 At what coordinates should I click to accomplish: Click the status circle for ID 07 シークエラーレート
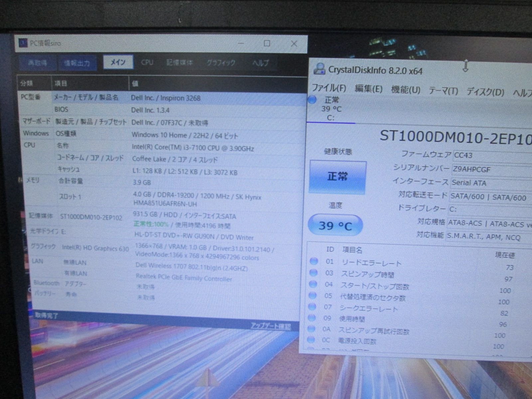(312, 307)
